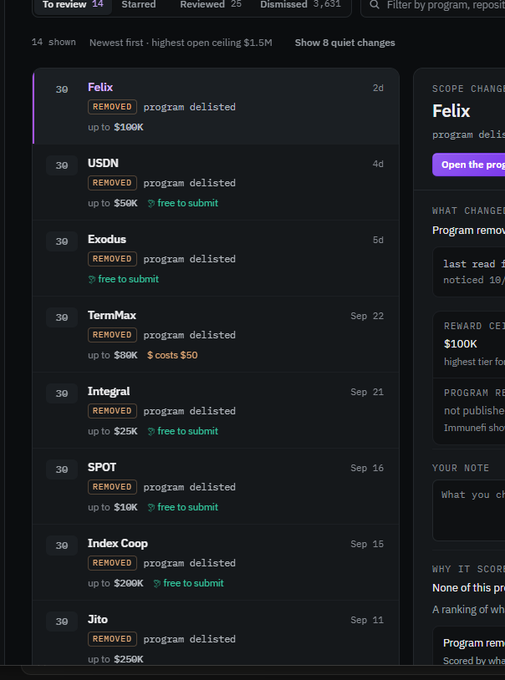Click the score badge 30 on Felix row

pyautogui.click(x=62, y=89)
